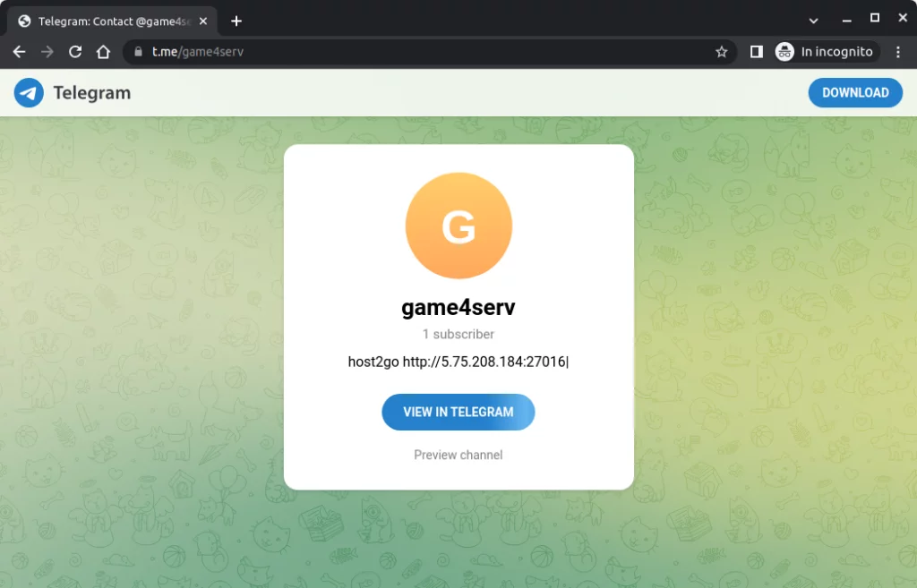Open the Chrome three-dot menu
Viewport: 917px width, 588px height.
898,52
